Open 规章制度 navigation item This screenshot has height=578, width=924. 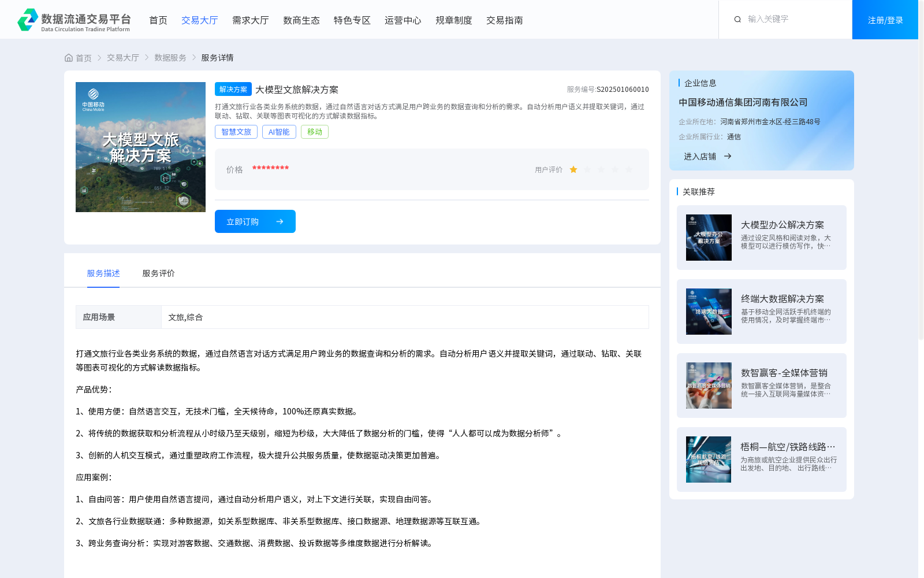[454, 20]
